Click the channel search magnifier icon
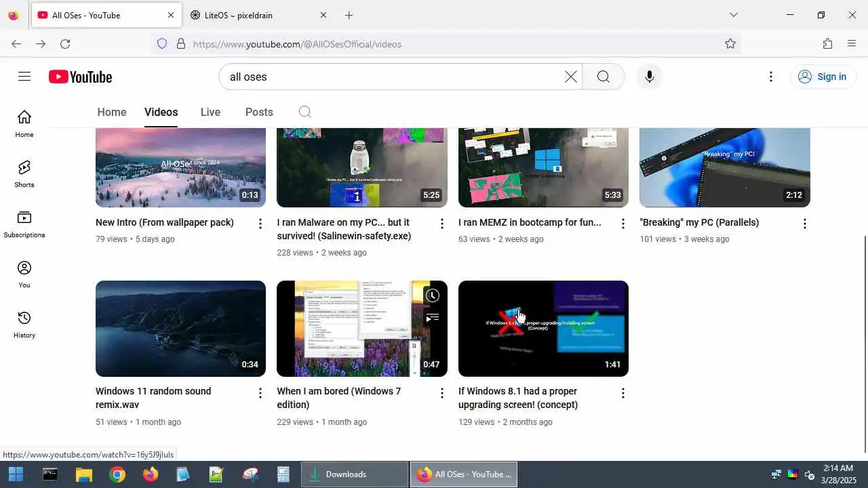 coord(305,112)
